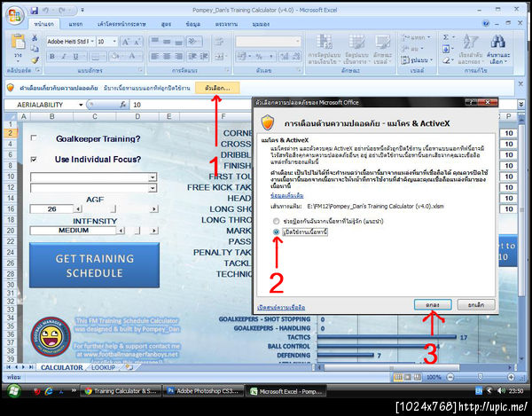Open the Name Box dropdown next to AERIALABILITY
Viewport: 532px width, 416px height.
[81, 105]
